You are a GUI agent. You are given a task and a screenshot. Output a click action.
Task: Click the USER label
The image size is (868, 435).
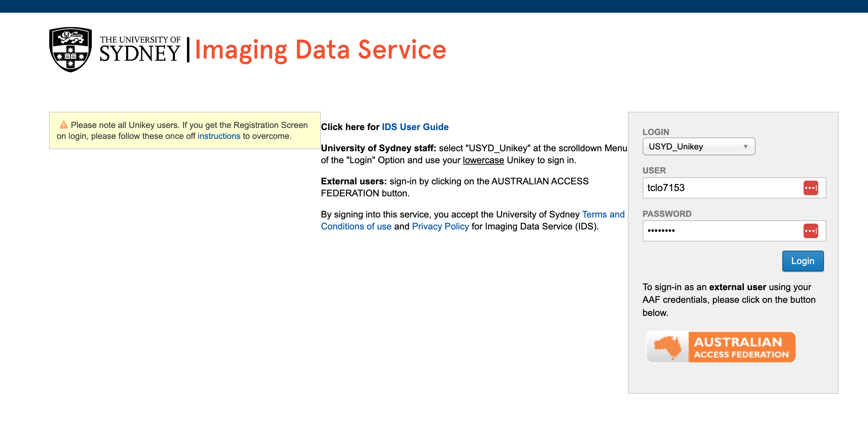pos(654,171)
